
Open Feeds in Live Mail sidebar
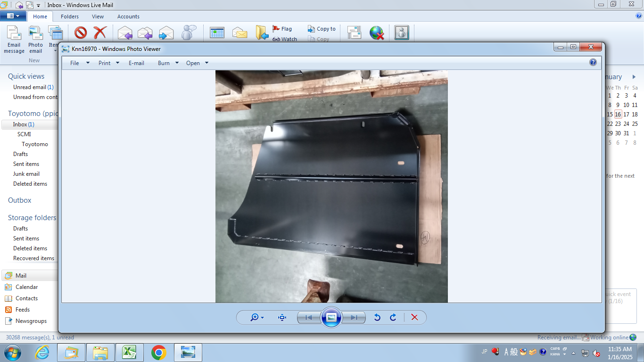click(x=22, y=310)
